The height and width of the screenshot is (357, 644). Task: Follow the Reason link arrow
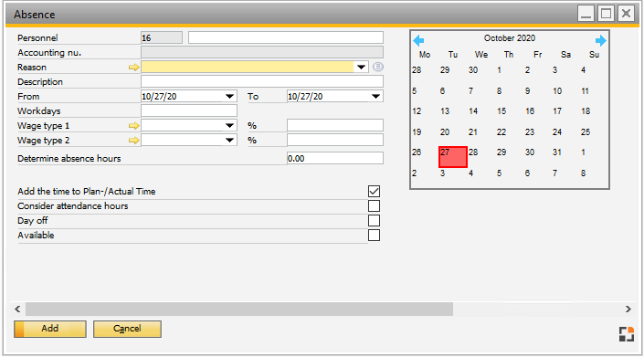point(134,68)
